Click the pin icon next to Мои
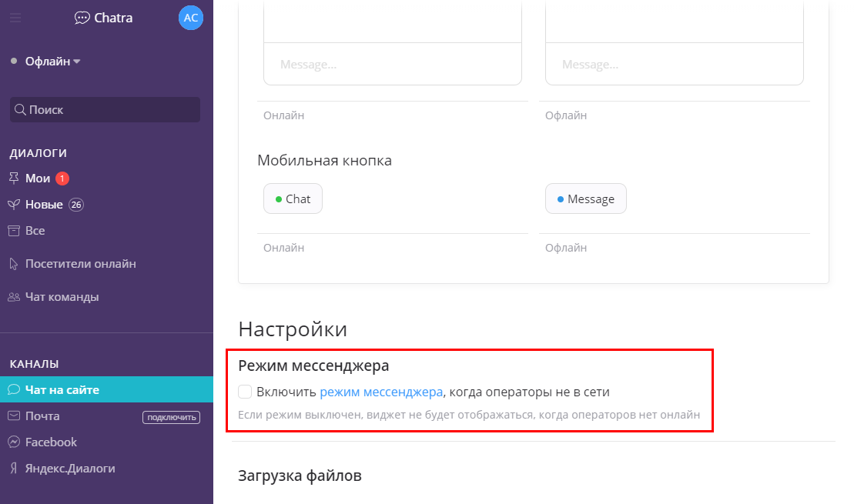This screenshot has width=854, height=504. click(14, 178)
